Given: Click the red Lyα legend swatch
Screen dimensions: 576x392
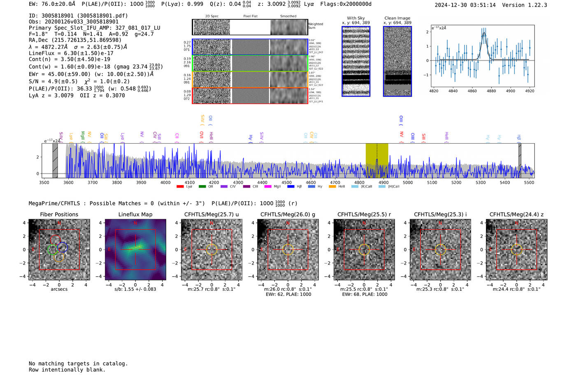Looking at the screenshot, I should point(180,187).
